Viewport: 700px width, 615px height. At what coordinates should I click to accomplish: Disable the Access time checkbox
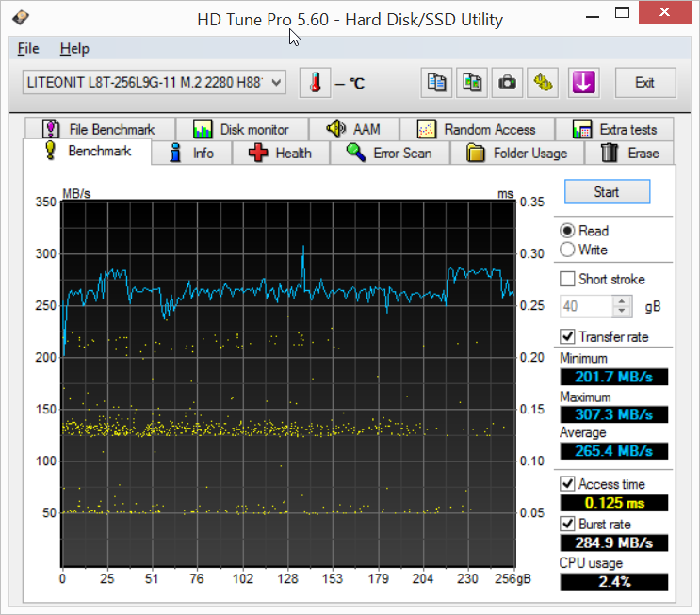[568, 484]
